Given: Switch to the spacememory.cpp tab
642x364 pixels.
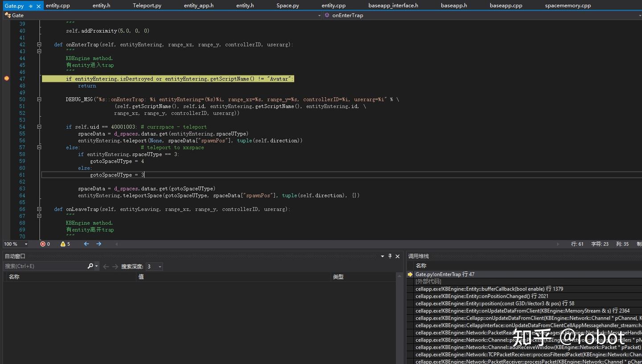Looking at the screenshot, I should [x=568, y=6].
